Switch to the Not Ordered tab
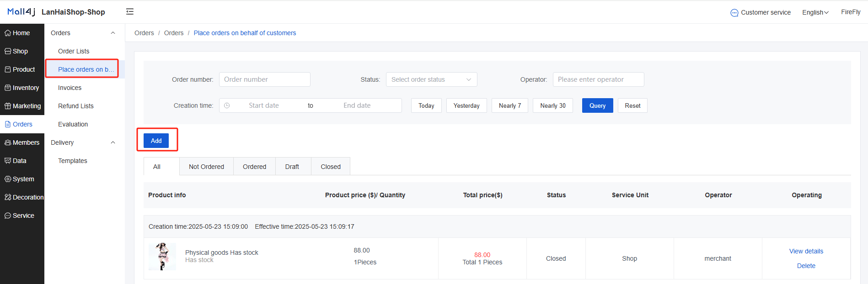The width and height of the screenshot is (868, 284). click(206, 167)
